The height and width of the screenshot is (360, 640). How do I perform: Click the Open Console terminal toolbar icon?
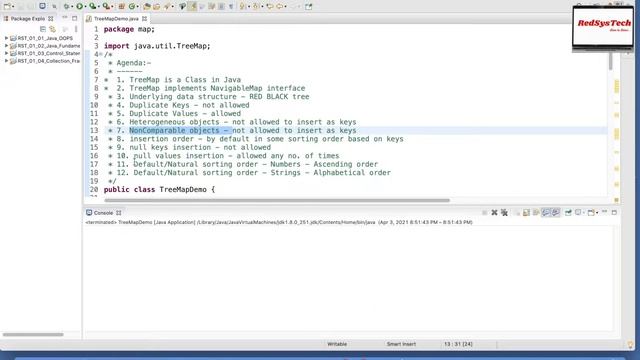tap(42, 6)
